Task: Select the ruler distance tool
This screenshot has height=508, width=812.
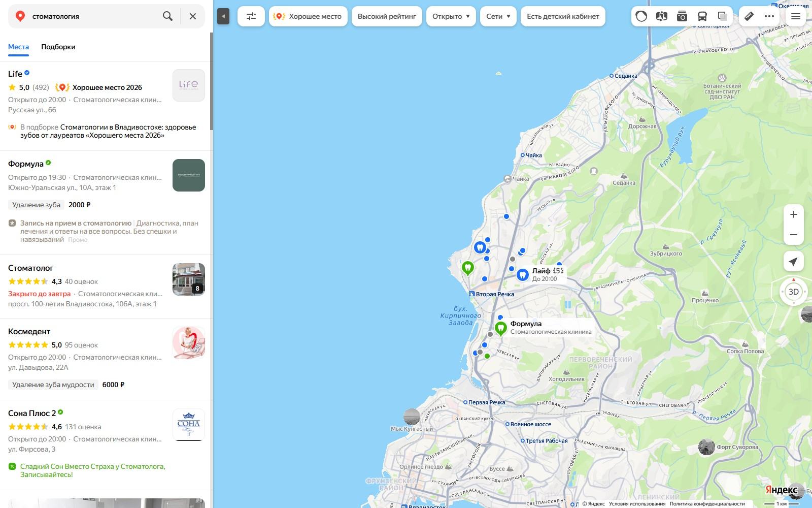Action: click(x=749, y=16)
